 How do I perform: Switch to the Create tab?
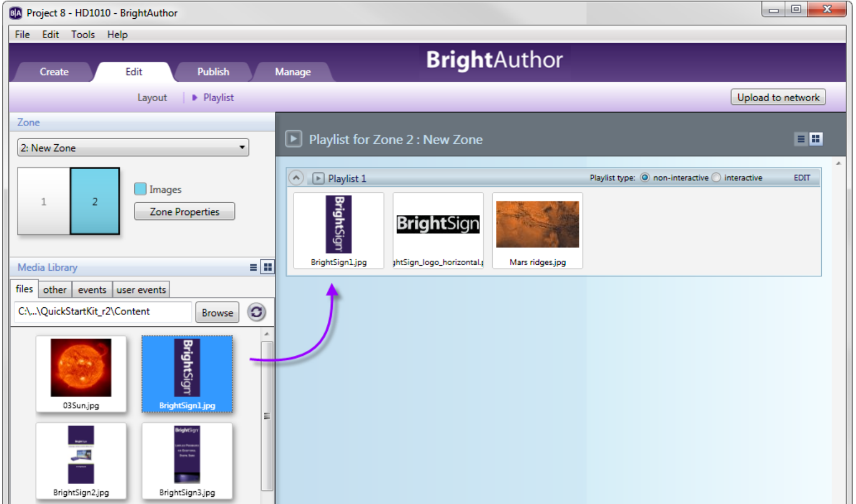(54, 72)
